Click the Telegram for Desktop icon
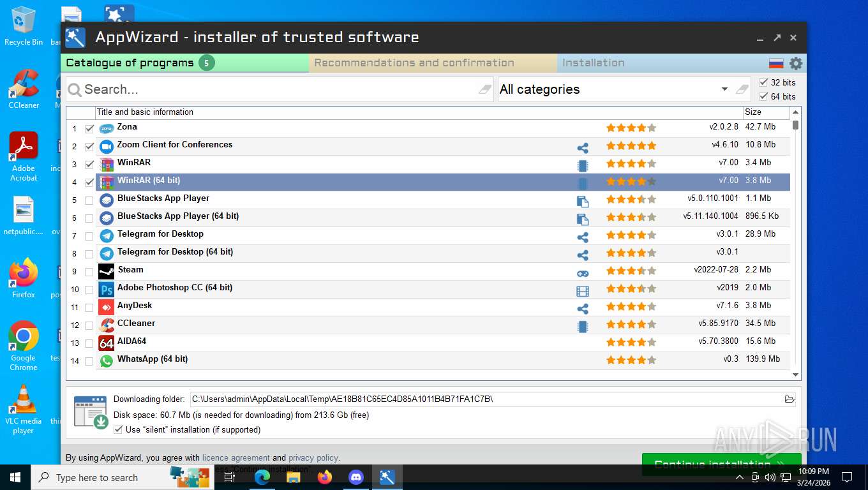This screenshot has width=868, height=490. tap(107, 236)
